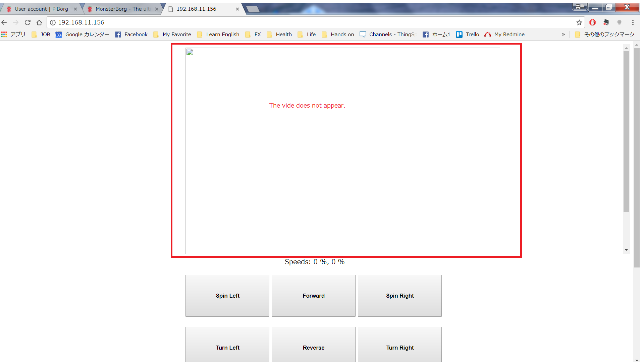
Task: Open other bookmarks folder at right
Action: pos(605,34)
